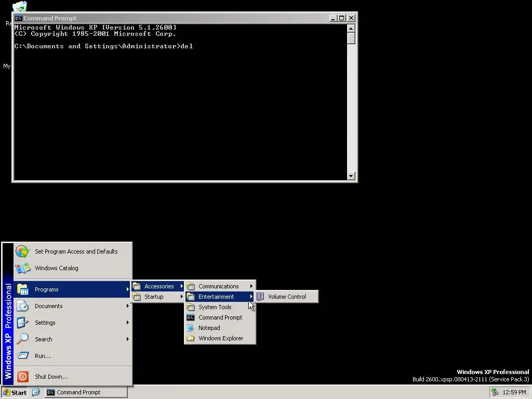Launch Notepad from Accessories menu
The image size is (532, 399).
coord(220,328)
